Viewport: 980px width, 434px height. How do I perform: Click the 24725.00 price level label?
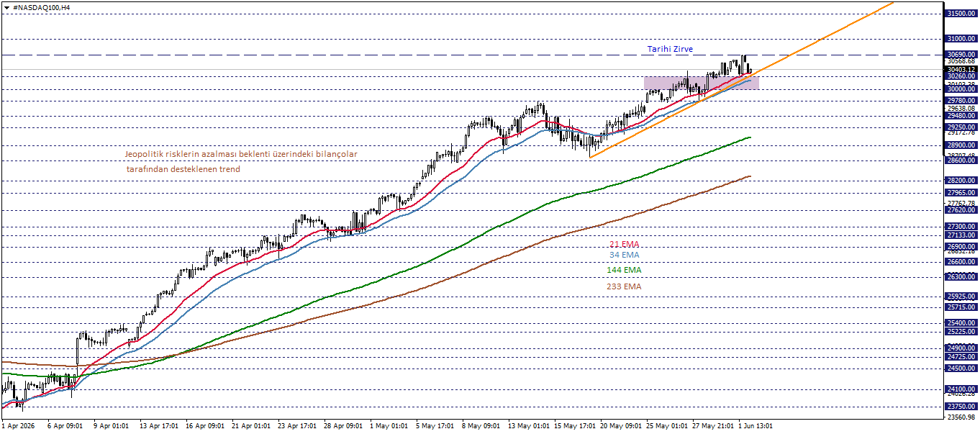[961, 357]
